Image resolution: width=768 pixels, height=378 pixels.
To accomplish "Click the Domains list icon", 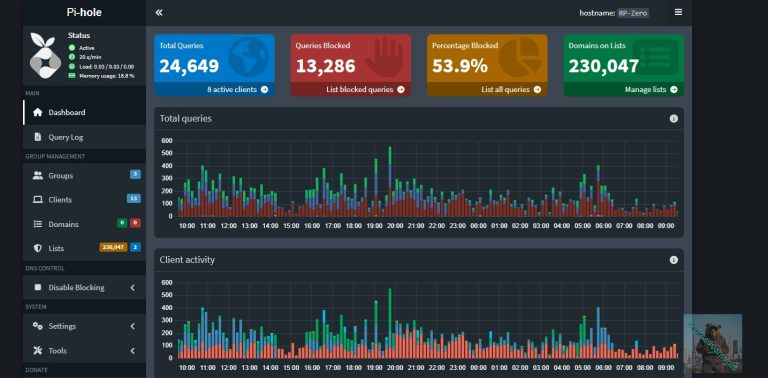I will (38, 224).
